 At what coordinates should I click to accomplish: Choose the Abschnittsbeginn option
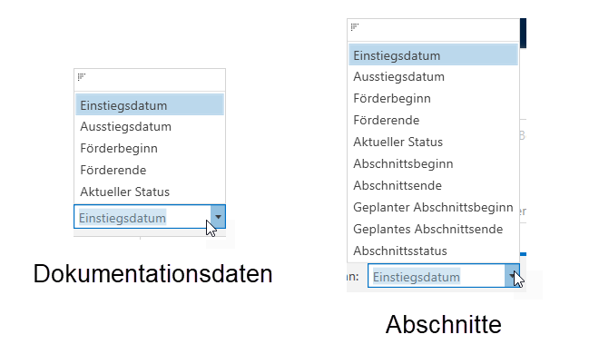click(403, 163)
